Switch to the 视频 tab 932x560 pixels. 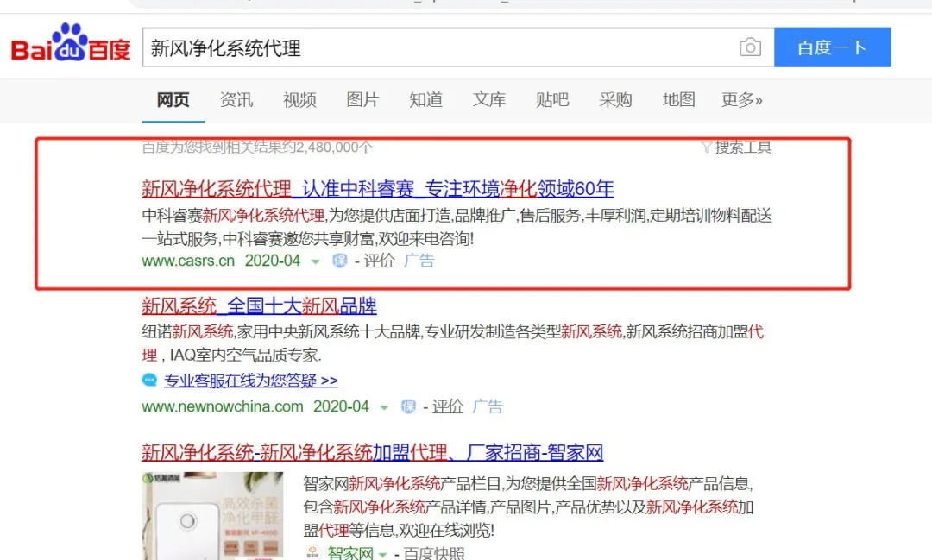click(299, 100)
